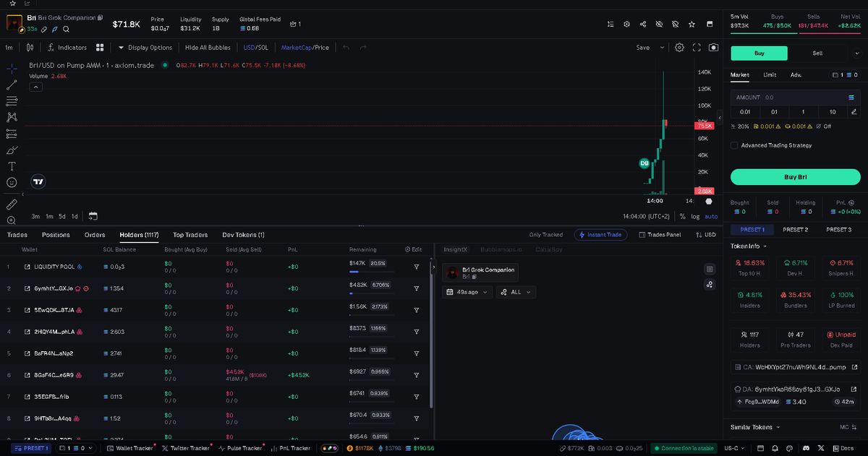Filter LIQUIDITY POOL row funnel icon
The height and width of the screenshot is (456, 868).
417,267
